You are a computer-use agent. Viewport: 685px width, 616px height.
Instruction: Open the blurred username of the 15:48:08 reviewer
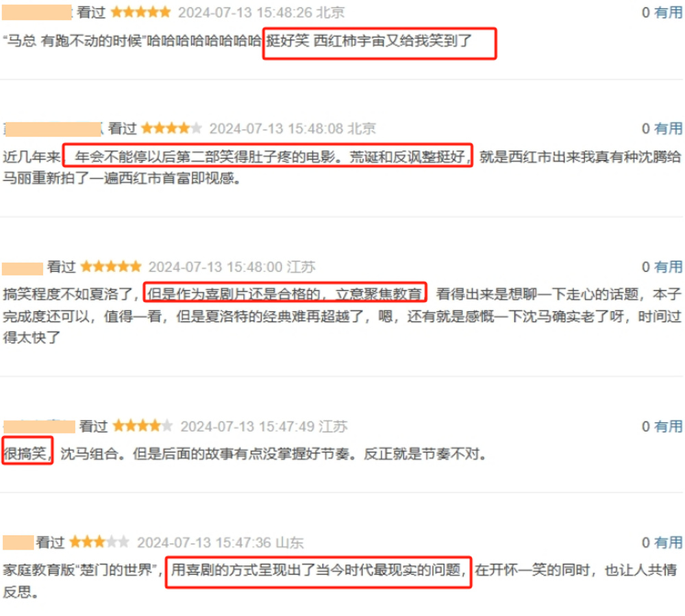point(53,130)
